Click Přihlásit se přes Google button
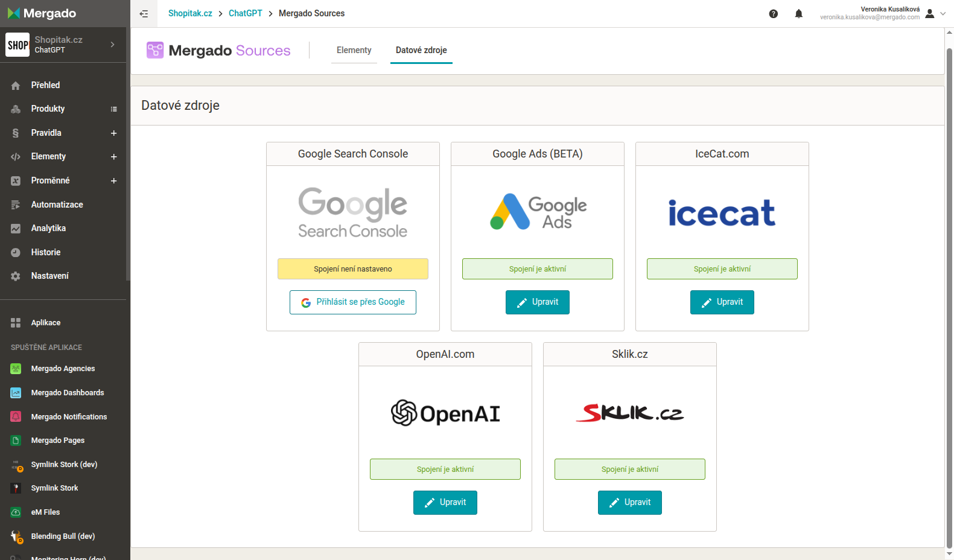The height and width of the screenshot is (560, 954). click(x=353, y=302)
